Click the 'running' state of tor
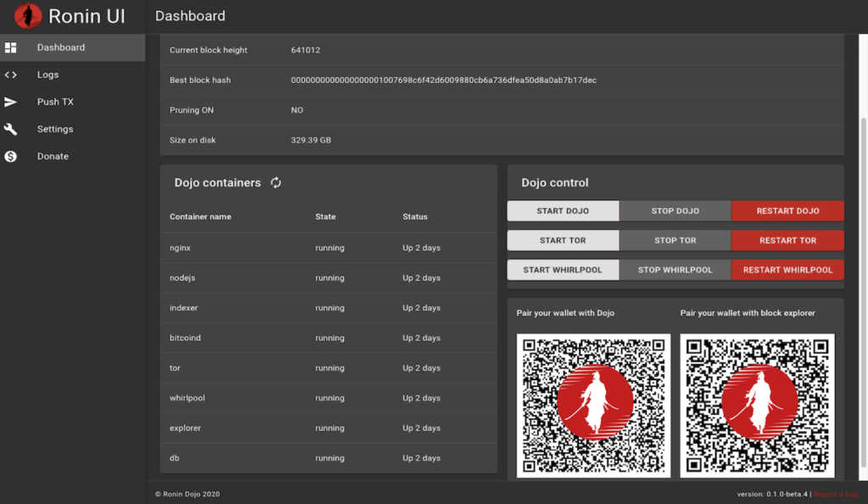The height and width of the screenshot is (504, 868). coord(330,367)
